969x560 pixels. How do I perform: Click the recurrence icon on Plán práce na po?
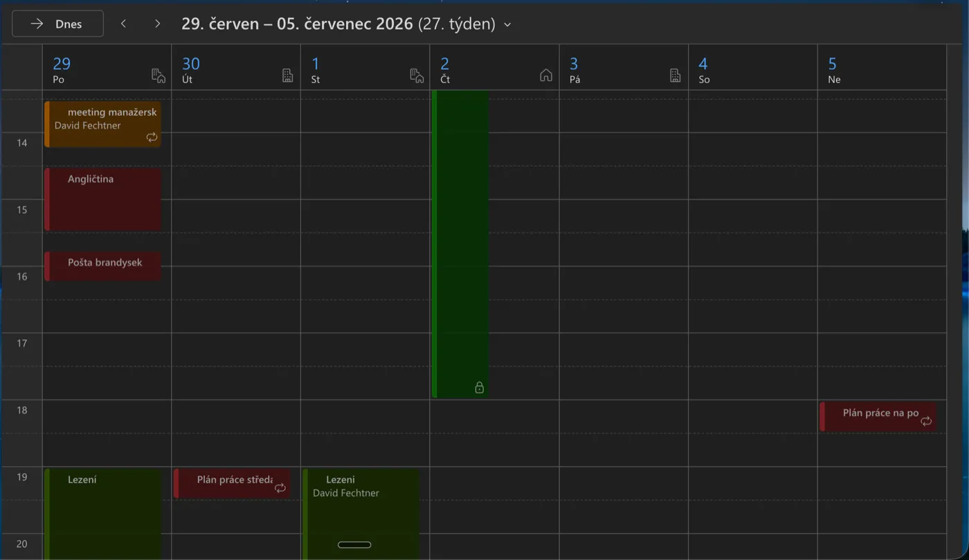coord(926,421)
